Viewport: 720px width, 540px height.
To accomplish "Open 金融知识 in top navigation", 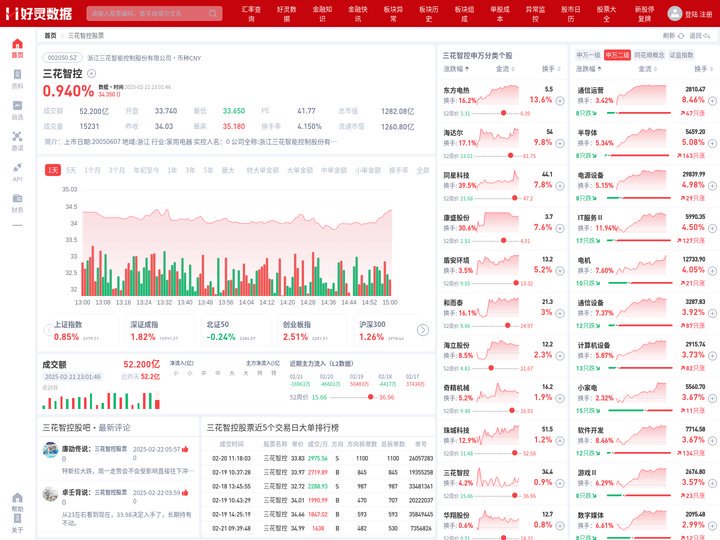I will tap(322, 13).
